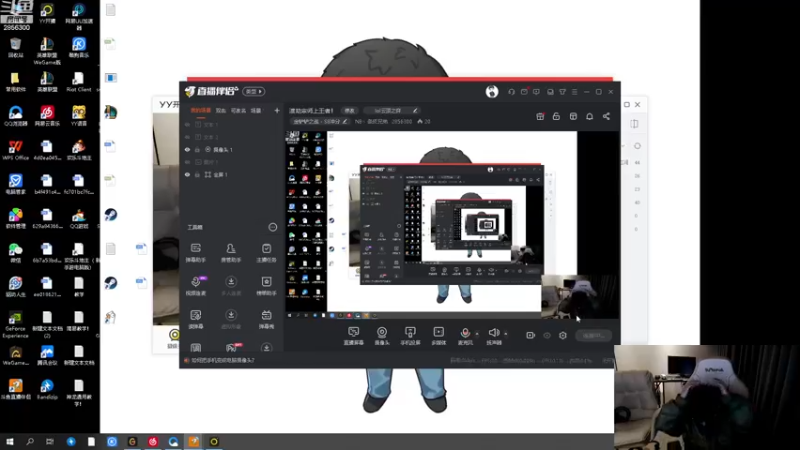
Task: Toggle the preview eye icon beside the gear
Action: 547,335
